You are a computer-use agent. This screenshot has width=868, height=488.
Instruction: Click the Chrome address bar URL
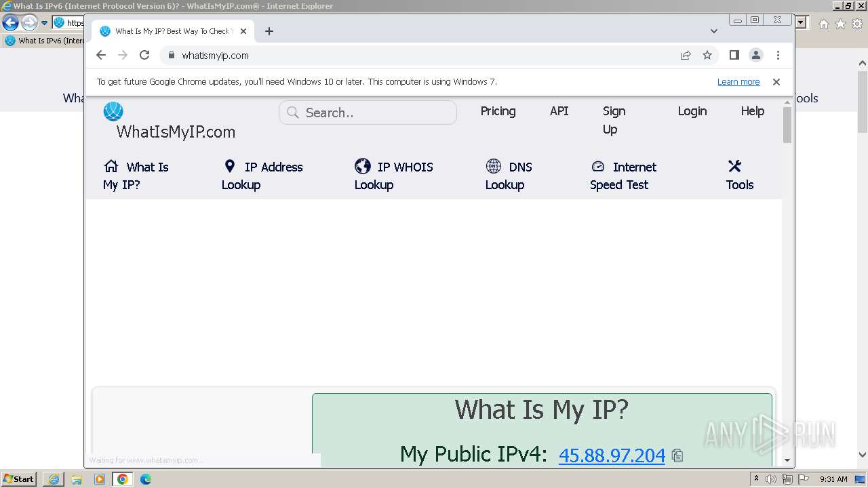pos(215,56)
